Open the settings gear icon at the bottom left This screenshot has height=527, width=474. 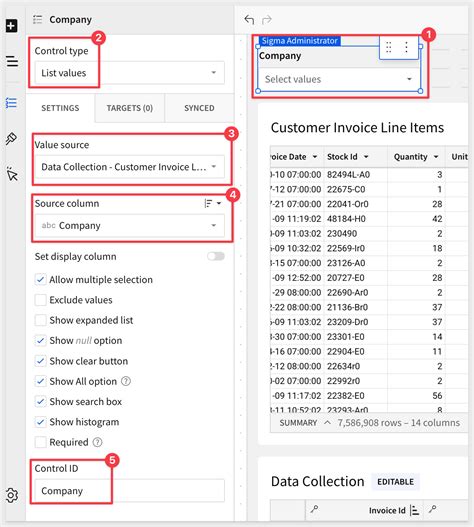11,495
